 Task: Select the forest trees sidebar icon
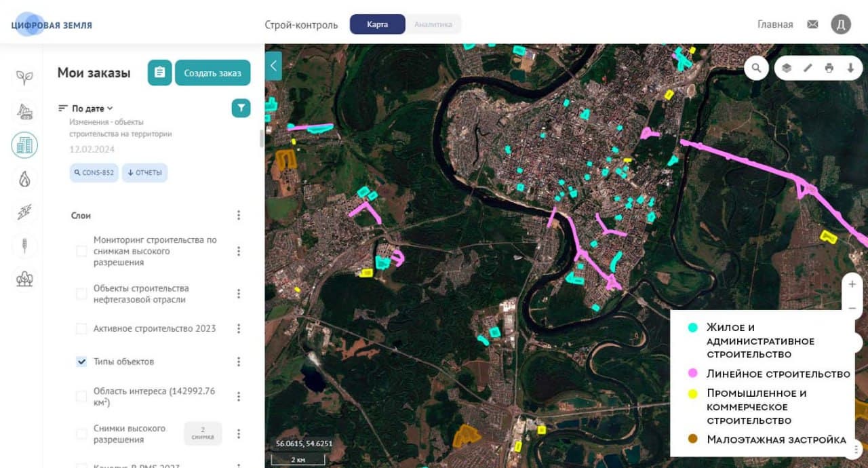click(x=24, y=279)
